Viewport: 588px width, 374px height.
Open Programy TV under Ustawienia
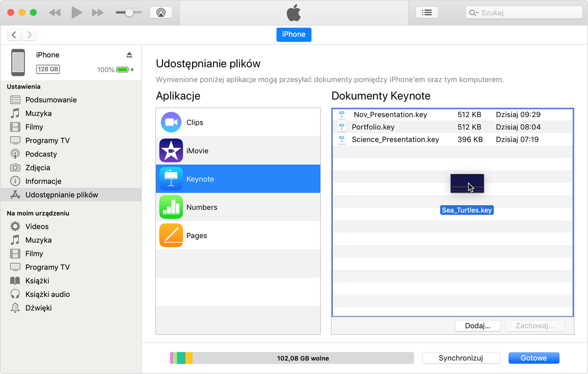click(x=71, y=141)
